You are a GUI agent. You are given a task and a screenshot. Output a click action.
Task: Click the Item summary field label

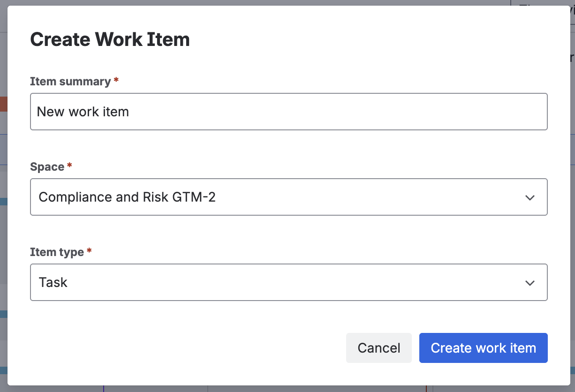[x=70, y=82]
